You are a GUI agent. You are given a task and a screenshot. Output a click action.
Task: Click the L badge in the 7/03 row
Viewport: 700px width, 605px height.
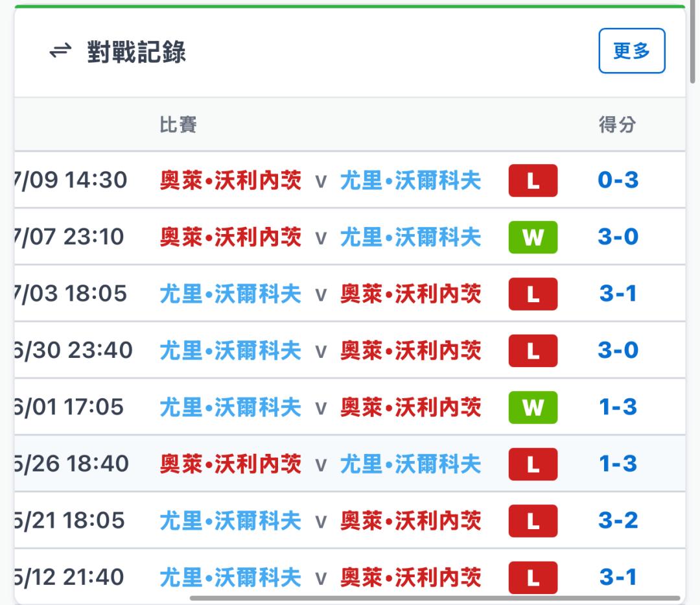click(533, 294)
